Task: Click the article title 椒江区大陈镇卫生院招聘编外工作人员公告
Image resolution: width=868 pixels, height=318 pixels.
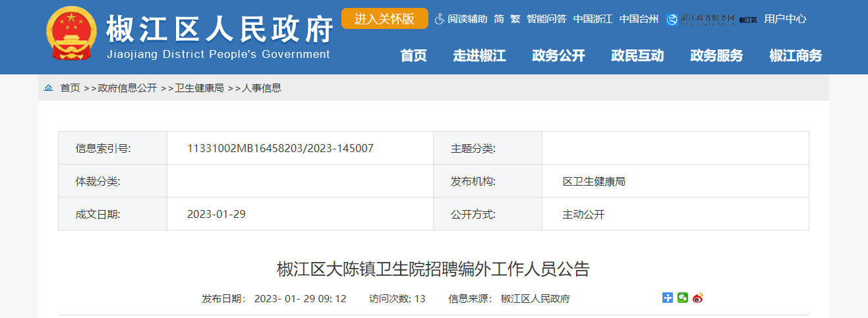Action: 433,269
